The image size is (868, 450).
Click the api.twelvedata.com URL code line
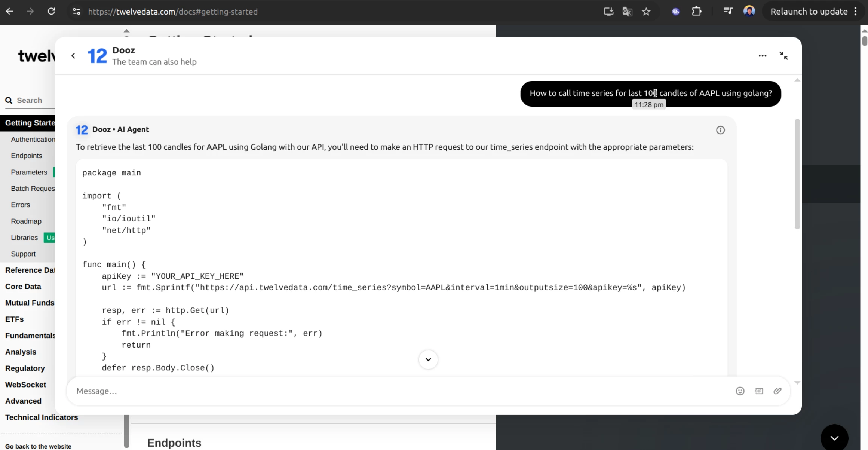pos(394,288)
